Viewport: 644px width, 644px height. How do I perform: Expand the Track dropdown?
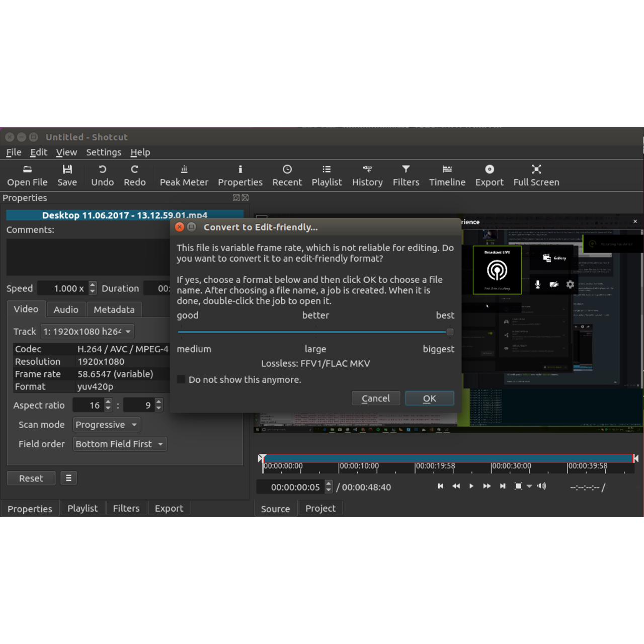click(87, 332)
